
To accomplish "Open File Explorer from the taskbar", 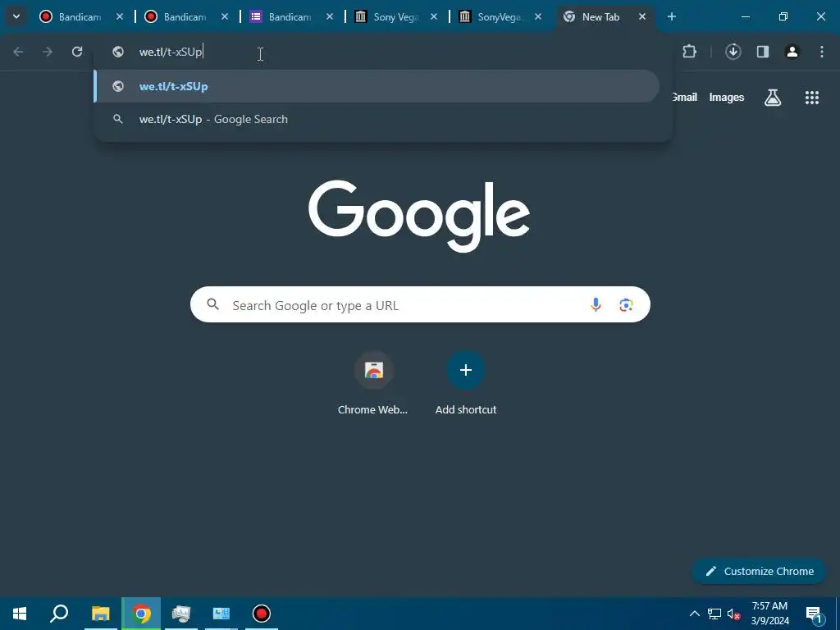I will [x=100, y=614].
